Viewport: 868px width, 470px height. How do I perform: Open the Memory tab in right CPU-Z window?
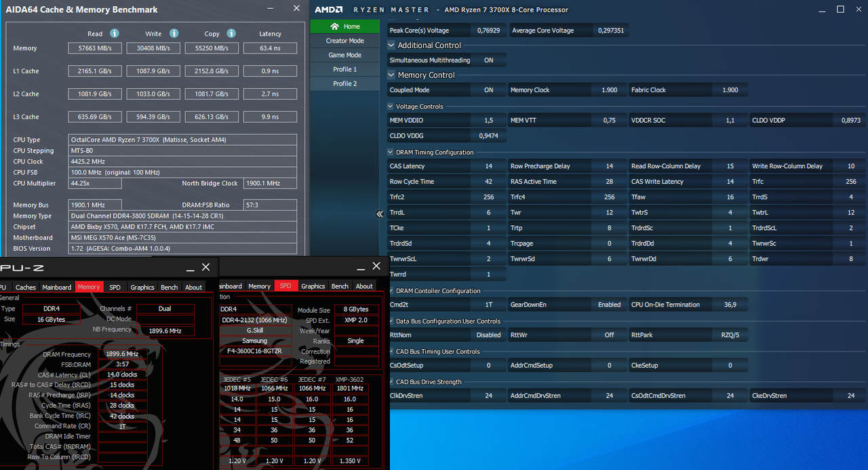pos(259,286)
